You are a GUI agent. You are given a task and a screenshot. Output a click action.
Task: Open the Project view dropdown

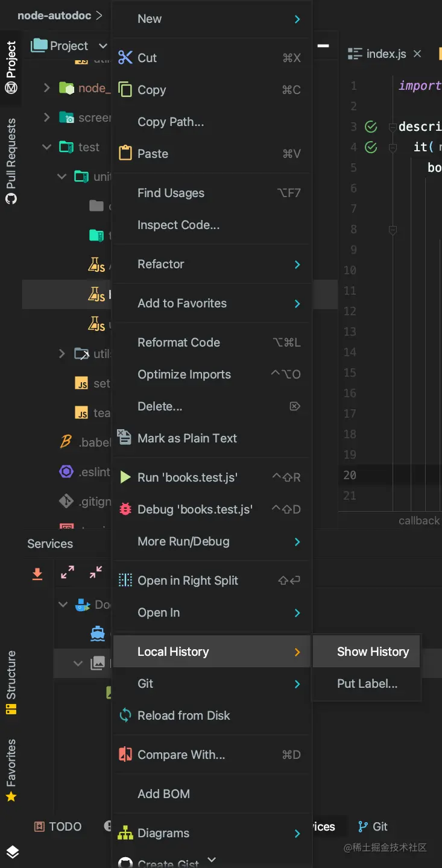[x=103, y=46]
